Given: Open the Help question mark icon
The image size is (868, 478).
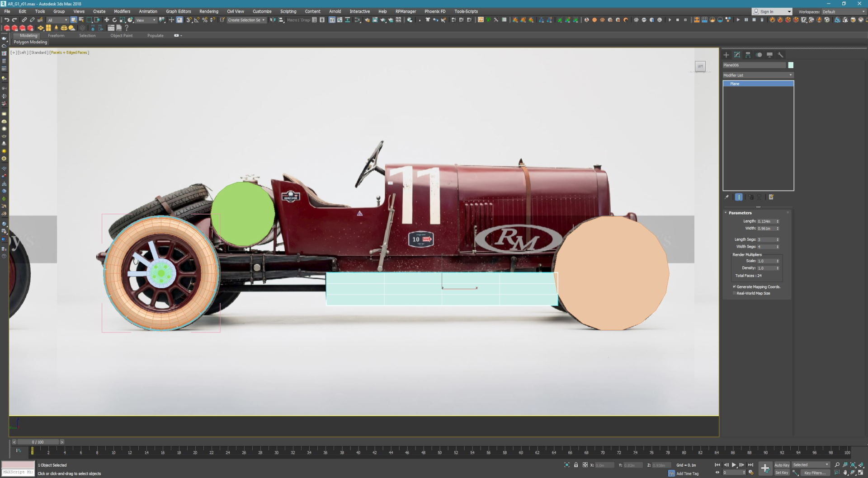Looking at the screenshot, I should click(127, 28).
